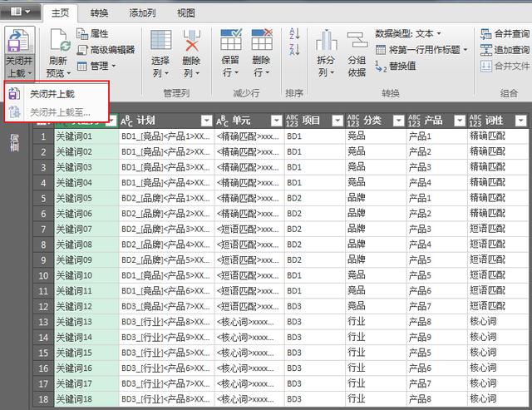This screenshot has height=410, width=532.
Task: Click the 合并文件 combine files icon
Action: click(485, 66)
